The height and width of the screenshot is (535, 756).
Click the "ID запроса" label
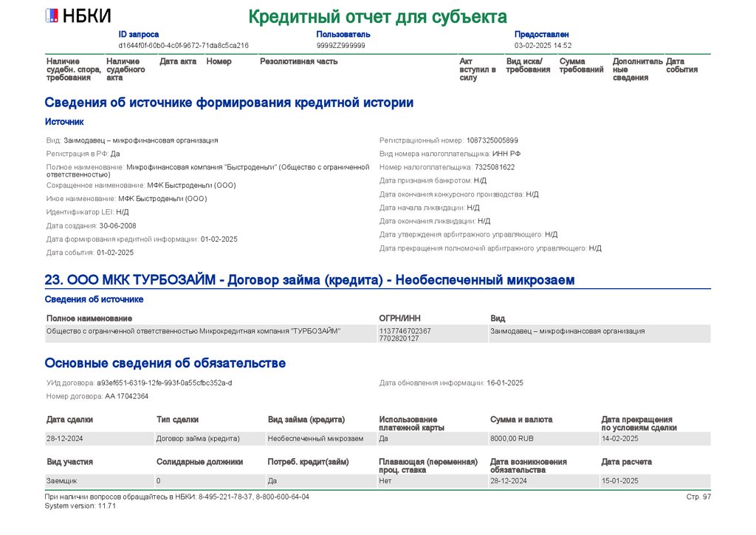(138, 34)
